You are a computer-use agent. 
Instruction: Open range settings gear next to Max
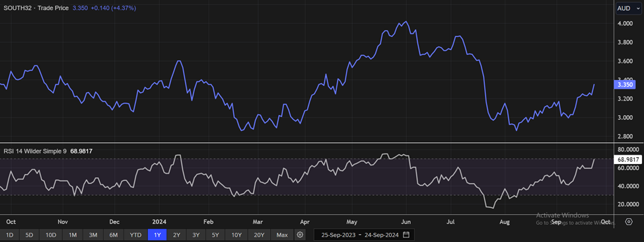(x=301, y=235)
